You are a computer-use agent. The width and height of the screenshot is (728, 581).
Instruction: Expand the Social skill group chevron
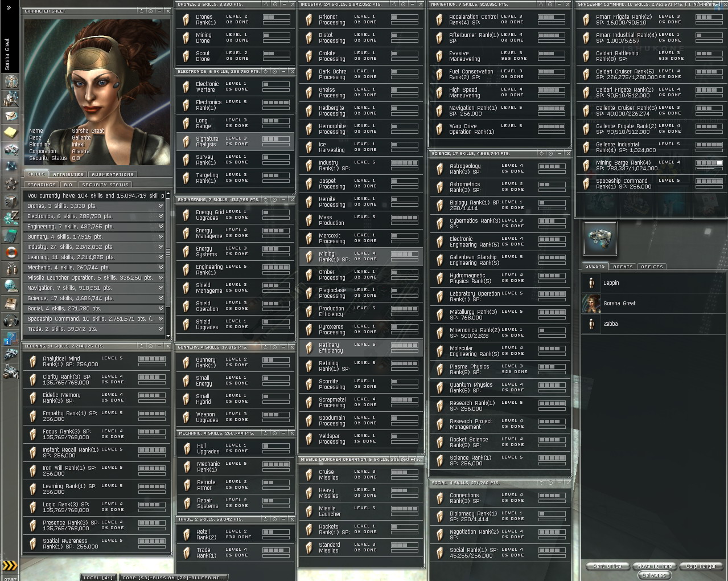[x=161, y=309]
